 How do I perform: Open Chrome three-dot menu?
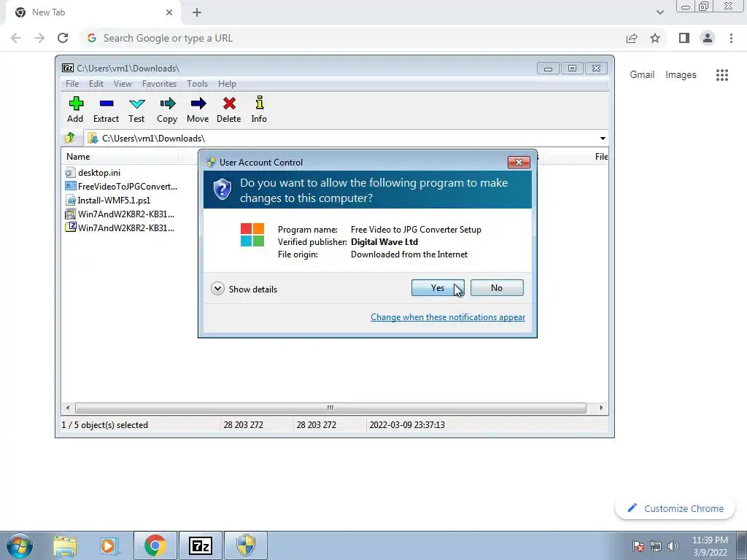tap(731, 38)
